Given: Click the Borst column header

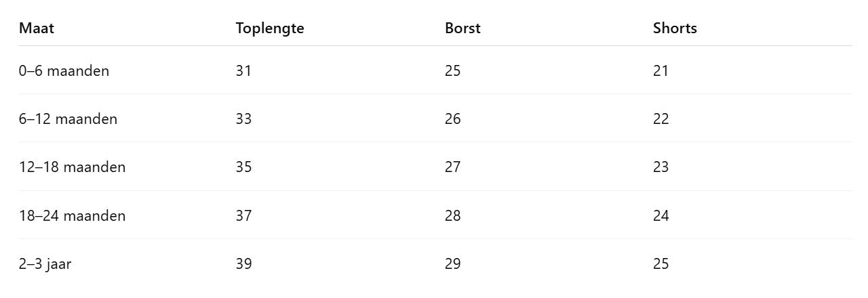Looking at the screenshot, I should (462, 28).
